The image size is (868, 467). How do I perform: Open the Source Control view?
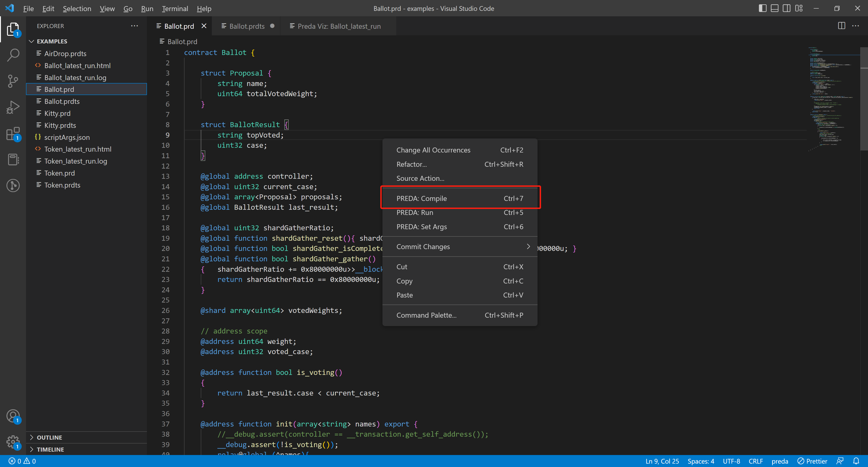point(13,81)
